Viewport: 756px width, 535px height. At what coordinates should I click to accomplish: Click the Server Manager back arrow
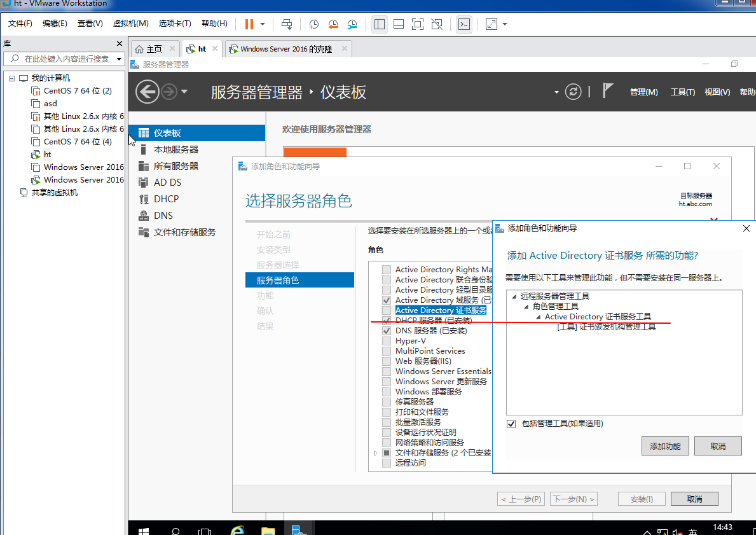pos(147,91)
